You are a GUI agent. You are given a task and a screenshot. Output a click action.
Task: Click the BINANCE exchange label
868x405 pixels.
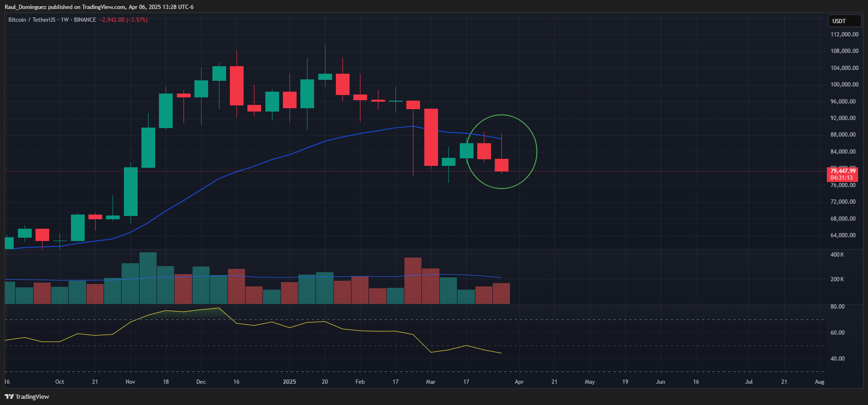(85, 20)
